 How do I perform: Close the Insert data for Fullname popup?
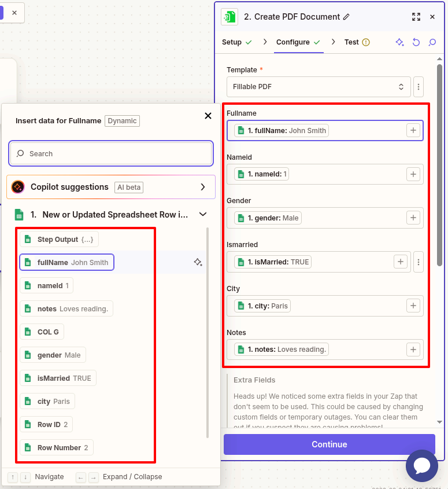pos(208,116)
